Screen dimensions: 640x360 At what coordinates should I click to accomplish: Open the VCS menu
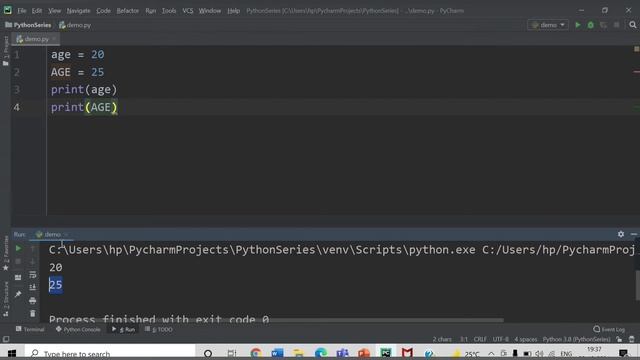pyautogui.click(x=188, y=11)
